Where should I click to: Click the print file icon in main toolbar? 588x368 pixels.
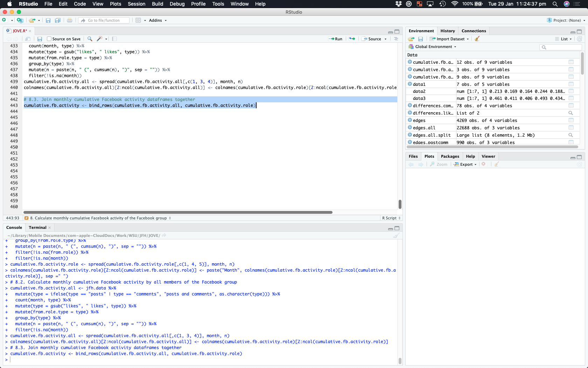coord(70,20)
